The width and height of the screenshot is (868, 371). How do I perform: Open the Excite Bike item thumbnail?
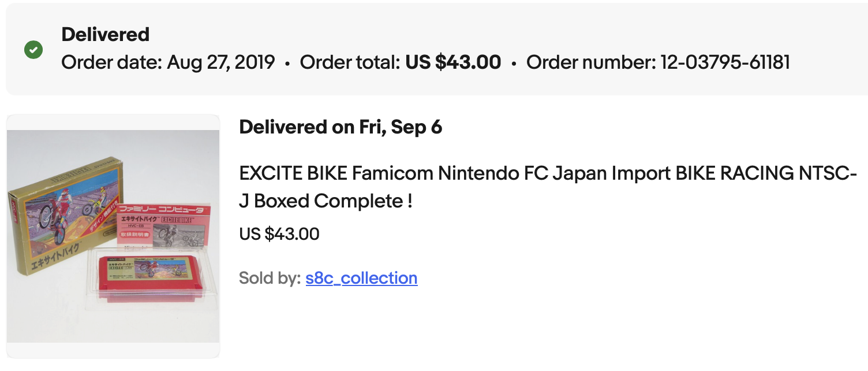click(x=113, y=236)
